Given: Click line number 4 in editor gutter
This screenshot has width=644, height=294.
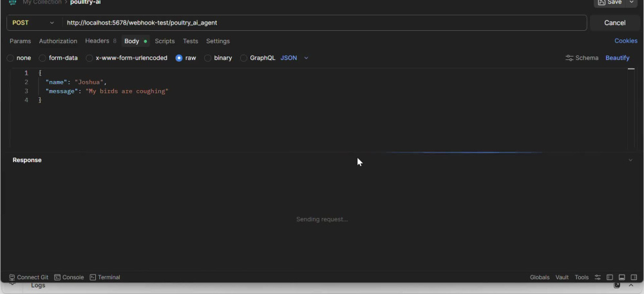Looking at the screenshot, I should (x=26, y=100).
